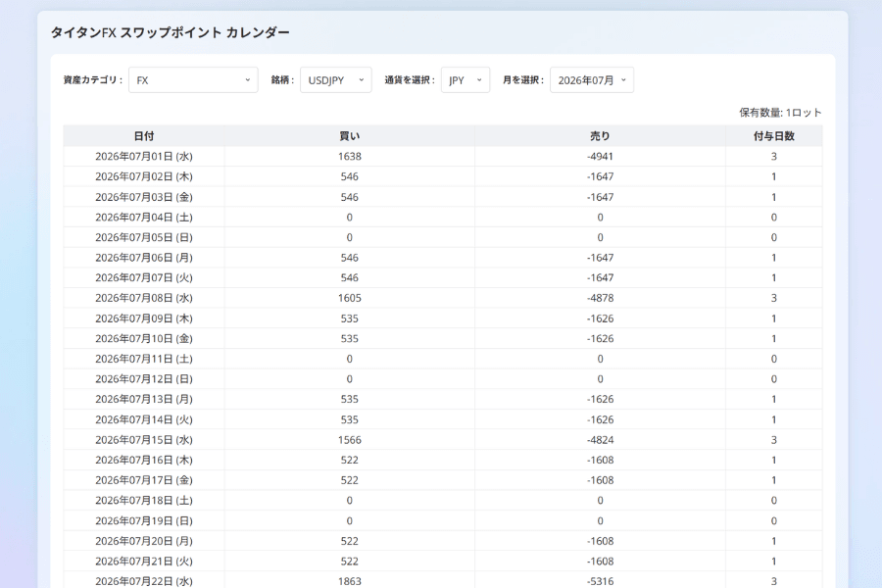Select date cell 2026年07月22日 (水)

pos(144,581)
